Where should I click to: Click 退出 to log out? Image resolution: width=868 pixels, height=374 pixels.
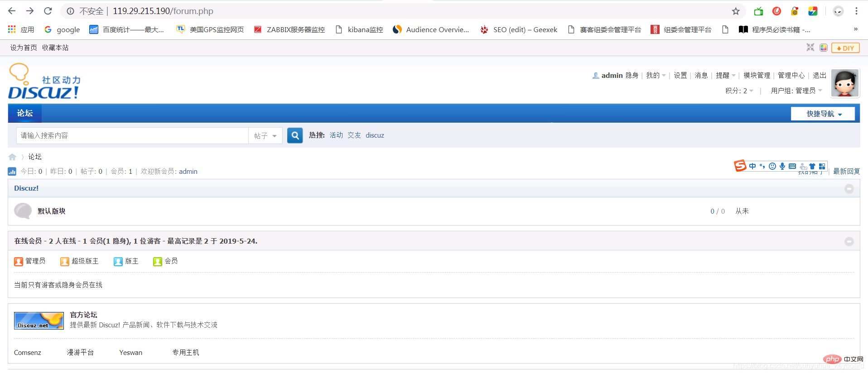[x=820, y=75]
